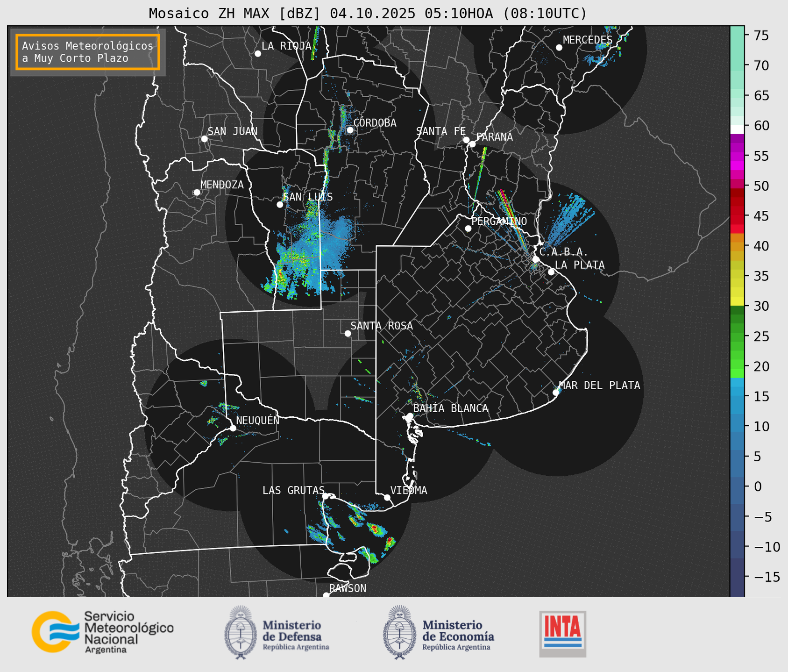
Task: Open the Avisos Meteorológicos a Muy Corto Plazo box
Action: coord(88,52)
